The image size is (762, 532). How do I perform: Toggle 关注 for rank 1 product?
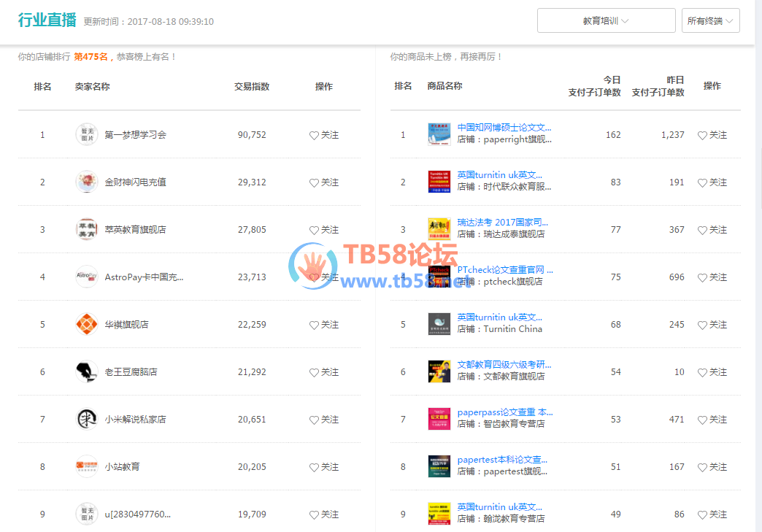pyautogui.click(x=712, y=135)
